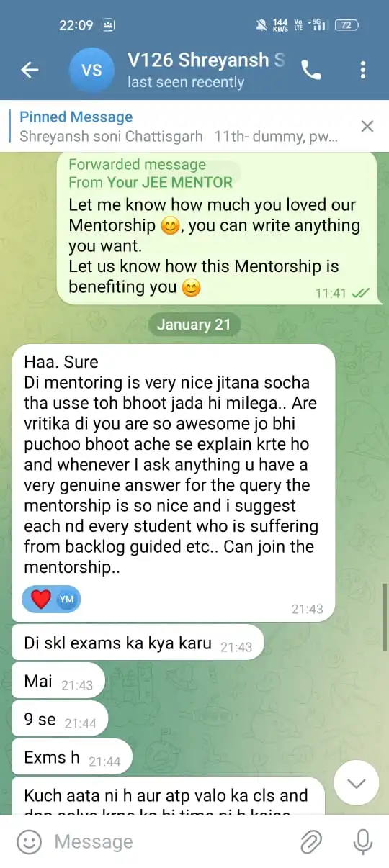Open the three-dot options menu

coord(363,70)
